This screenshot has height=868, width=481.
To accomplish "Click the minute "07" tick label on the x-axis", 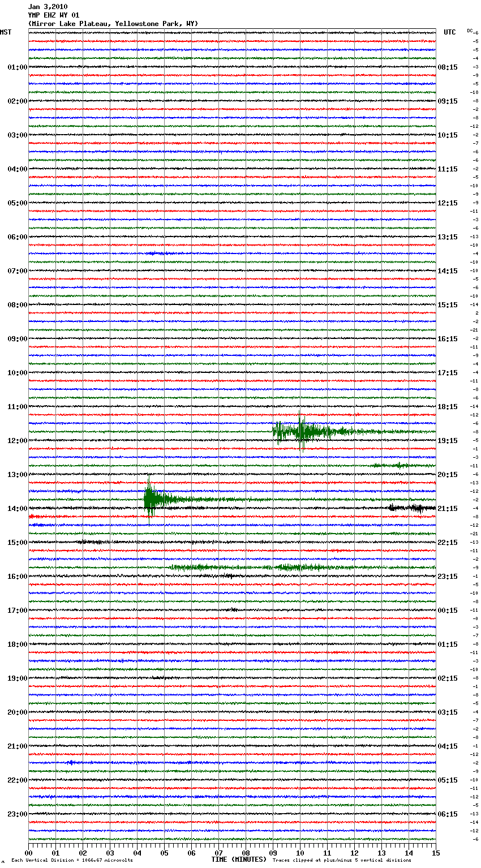I will coord(218,853).
